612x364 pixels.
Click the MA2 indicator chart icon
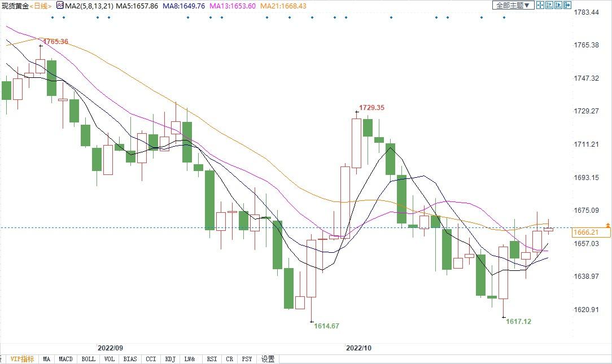(x=60, y=5)
